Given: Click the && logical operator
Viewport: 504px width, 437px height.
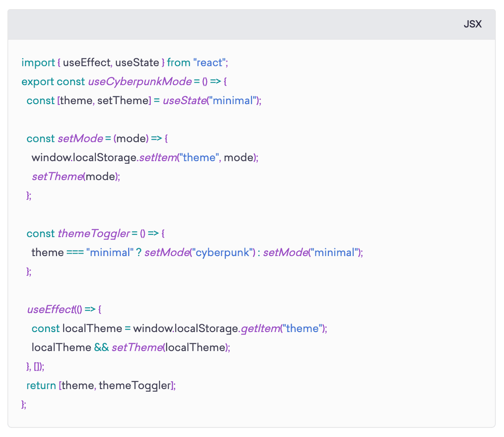Looking at the screenshot, I should click(x=101, y=347).
